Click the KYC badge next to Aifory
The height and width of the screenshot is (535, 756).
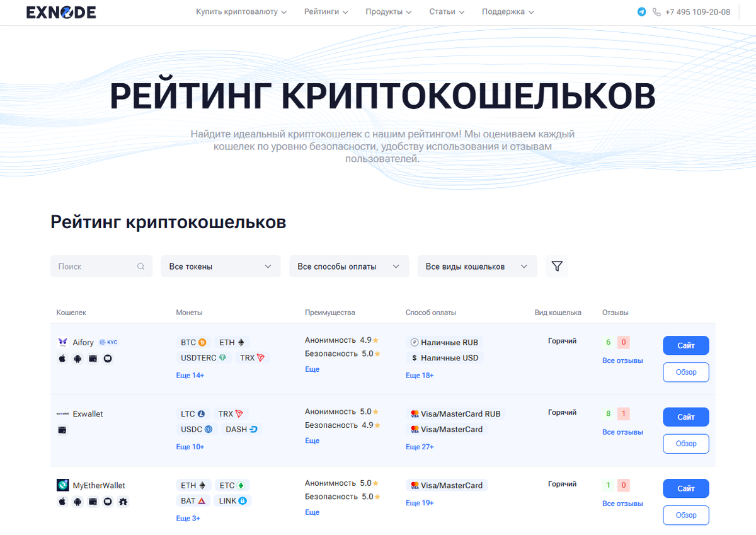click(108, 342)
